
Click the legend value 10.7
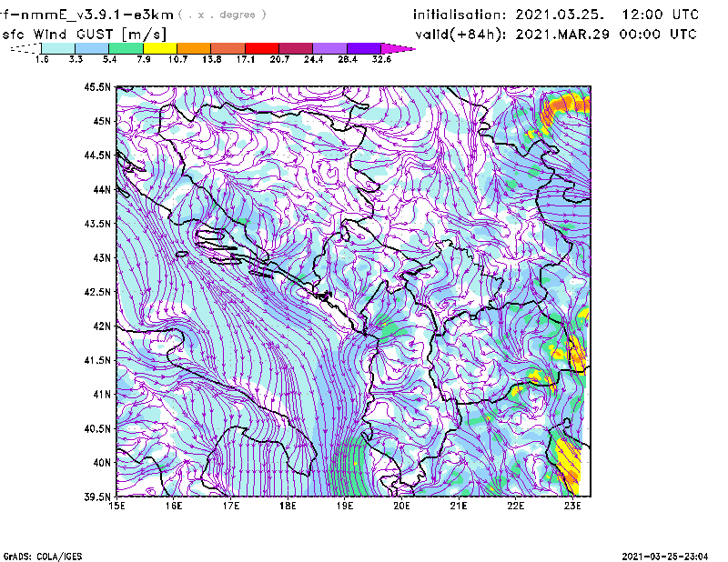(x=177, y=59)
